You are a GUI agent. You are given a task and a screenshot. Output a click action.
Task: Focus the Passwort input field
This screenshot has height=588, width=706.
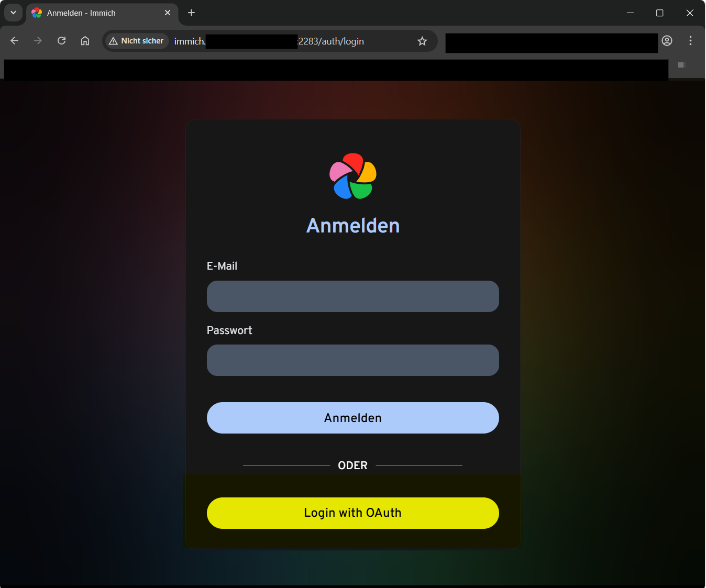click(x=353, y=360)
